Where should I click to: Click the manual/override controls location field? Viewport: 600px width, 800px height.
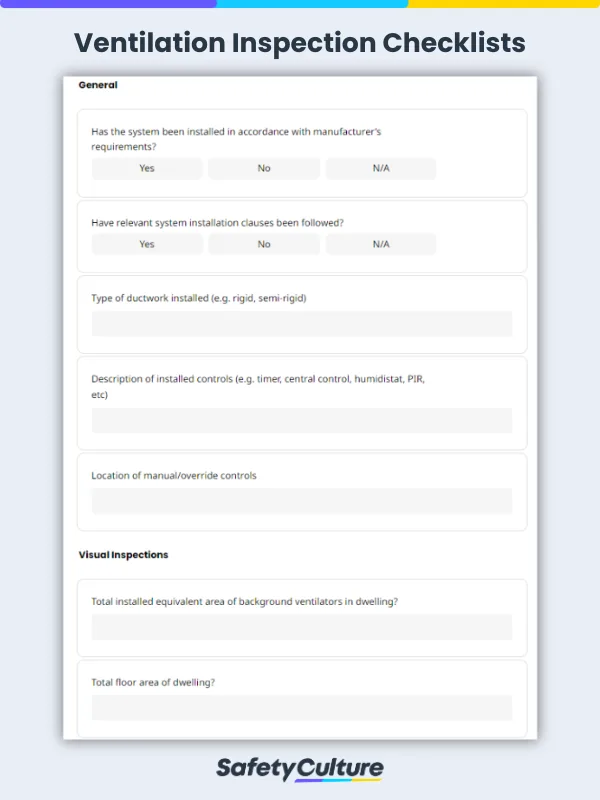(301, 501)
